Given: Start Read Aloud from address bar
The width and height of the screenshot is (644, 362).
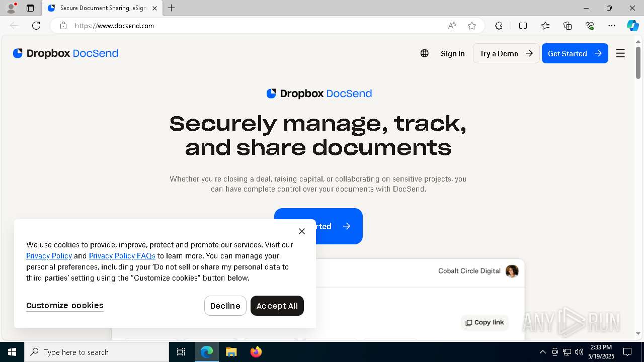Looking at the screenshot, I should (x=452, y=26).
